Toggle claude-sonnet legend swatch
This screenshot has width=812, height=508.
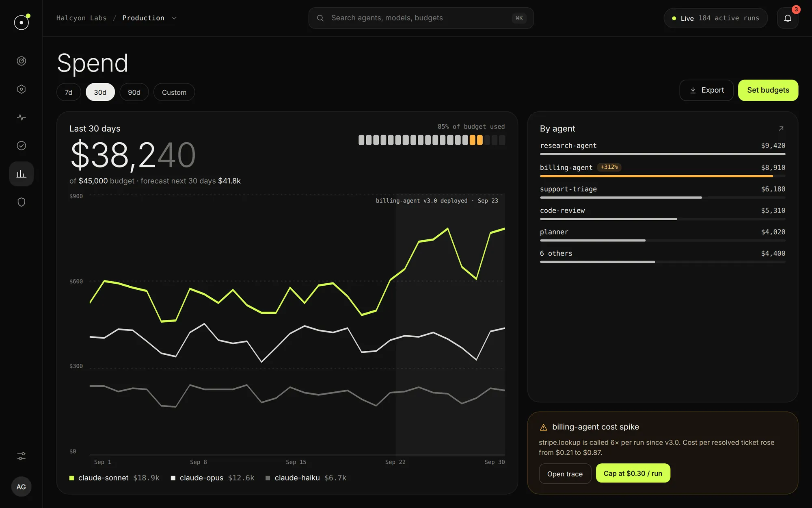[72, 478]
